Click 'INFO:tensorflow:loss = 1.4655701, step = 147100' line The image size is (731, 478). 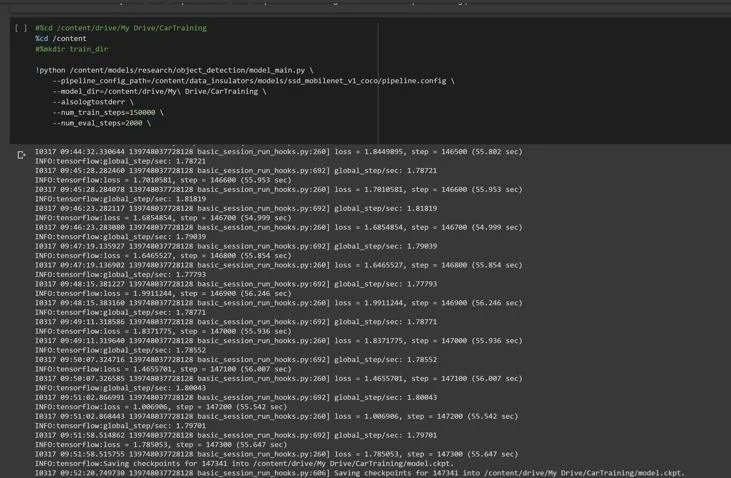pyautogui.click(x=163, y=369)
